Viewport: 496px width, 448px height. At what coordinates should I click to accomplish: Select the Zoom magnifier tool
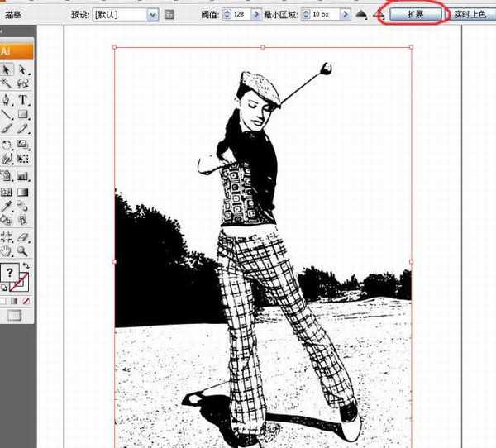click(x=23, y=250)
